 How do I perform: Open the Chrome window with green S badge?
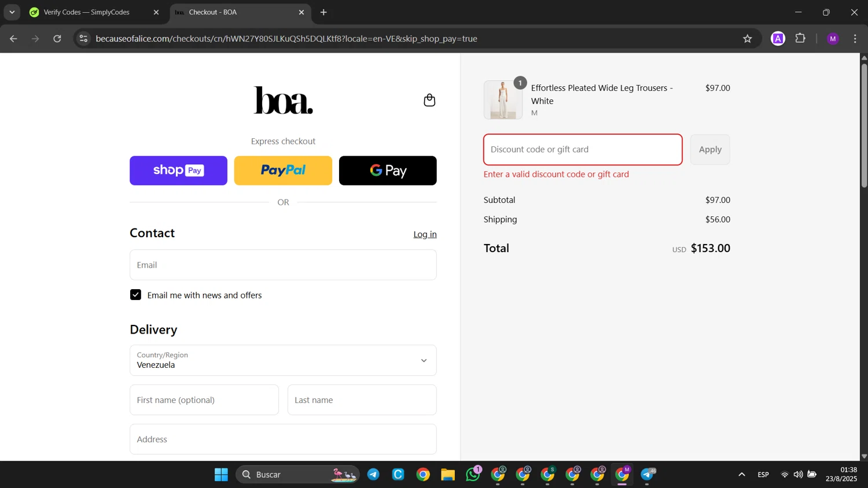[548, 475]
